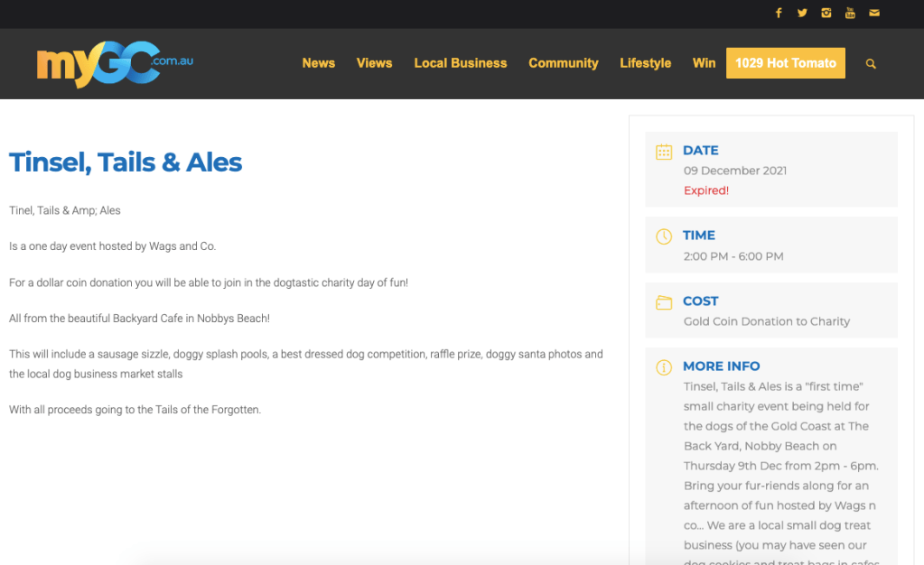The width and height of the screenshot is (924, 565).
Task: Expand the Local Business menu
Action: (460, 63)
